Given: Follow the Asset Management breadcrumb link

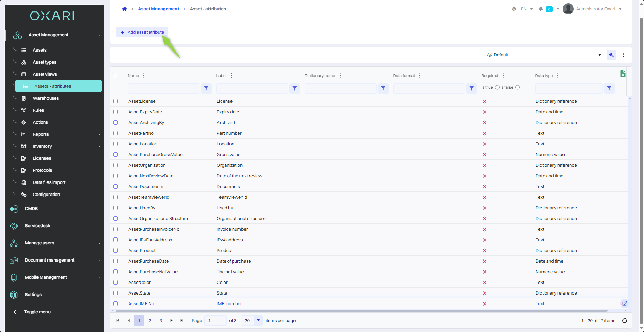Looking at the screenshot, I should point(158,9).
